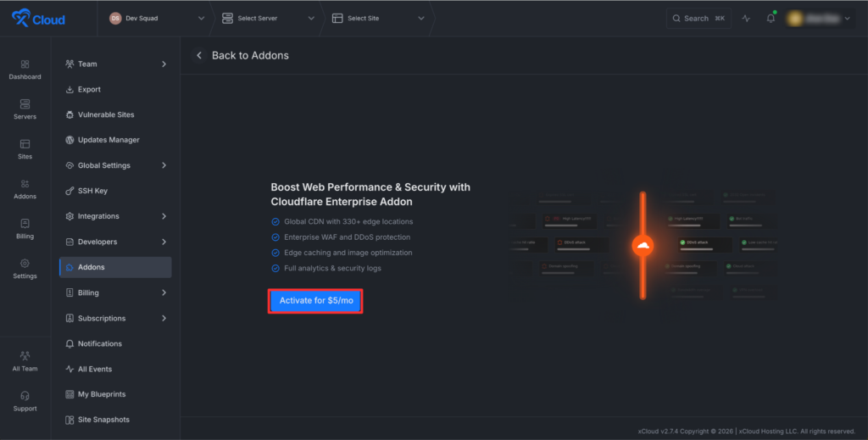
Task: Open the Export menu item
Action: coord(115,90)
